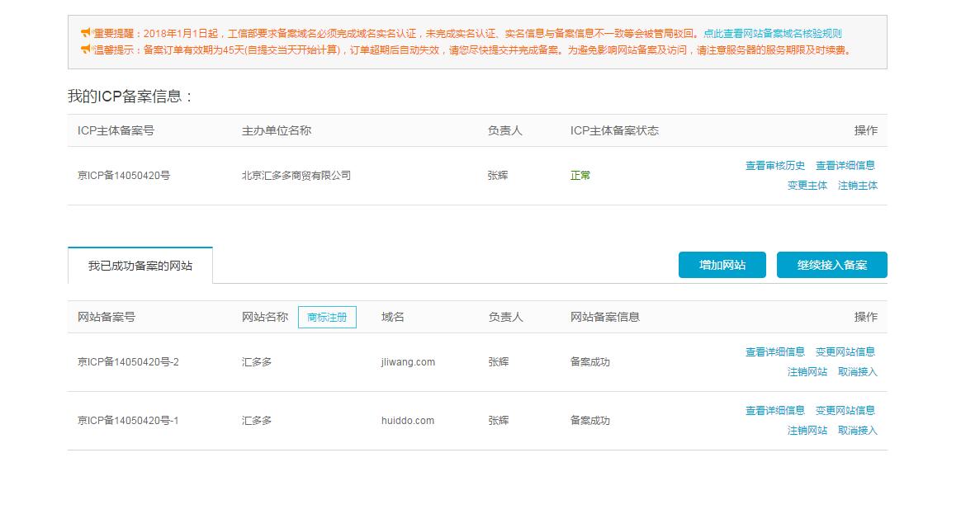Click 注销网站 for 京ICP备14050420号-1
980x514 pixels.
point(809,431)
